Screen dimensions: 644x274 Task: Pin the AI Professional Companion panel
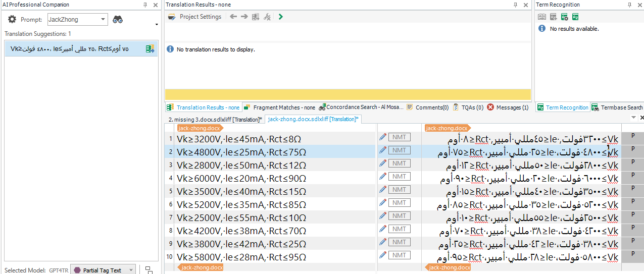pyautogui.click(x=145, y=5)
